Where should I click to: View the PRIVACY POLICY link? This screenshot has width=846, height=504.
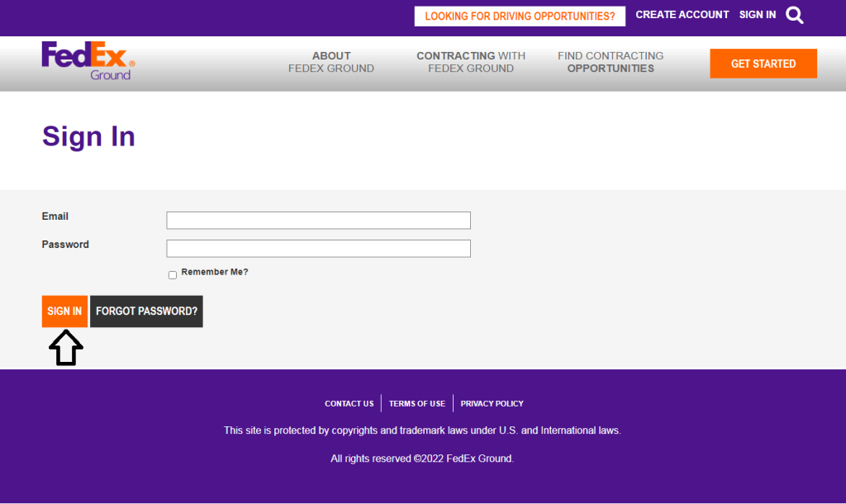[x=492, y=403]
